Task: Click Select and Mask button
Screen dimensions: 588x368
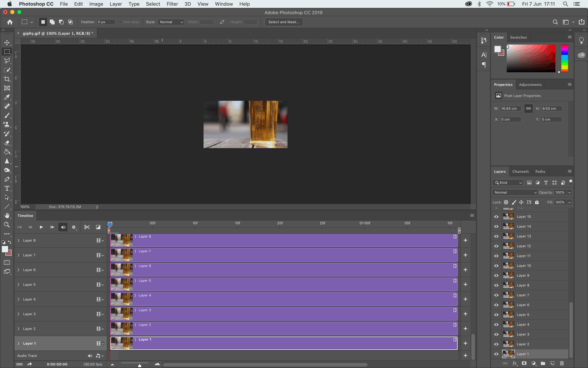Action: [x=284, y=22]
